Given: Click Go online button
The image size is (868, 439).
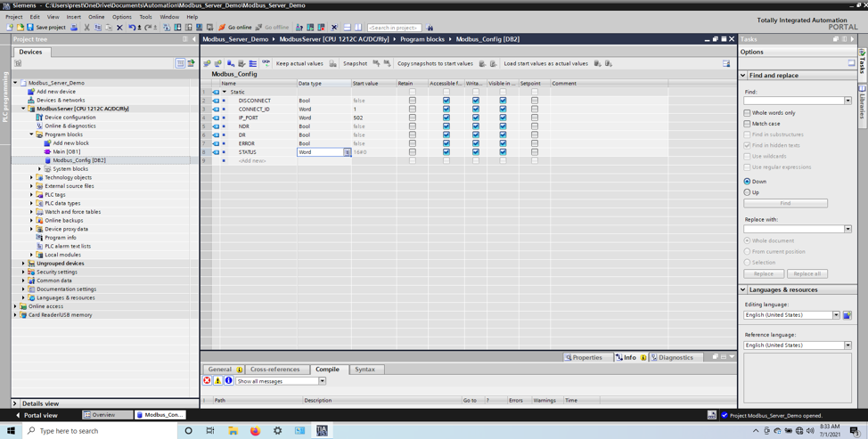Looking at the screenshot, I should coord(235,27).
